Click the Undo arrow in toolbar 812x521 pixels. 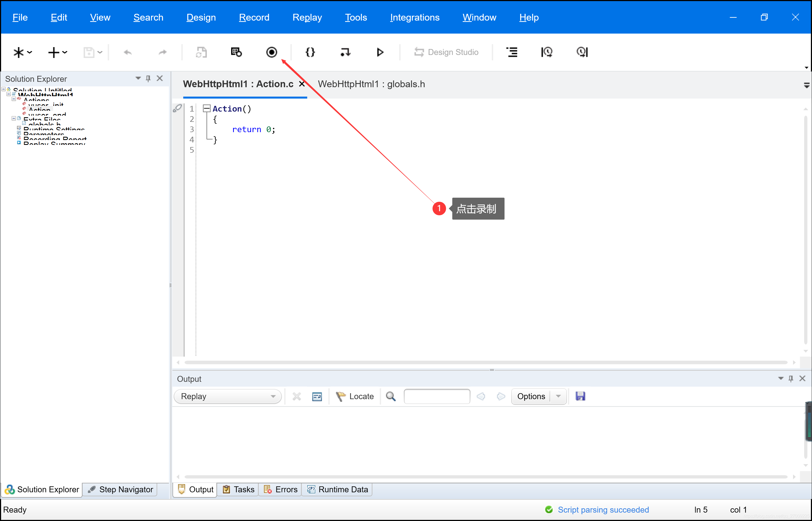pyautogui.click(x=128, y=53)
